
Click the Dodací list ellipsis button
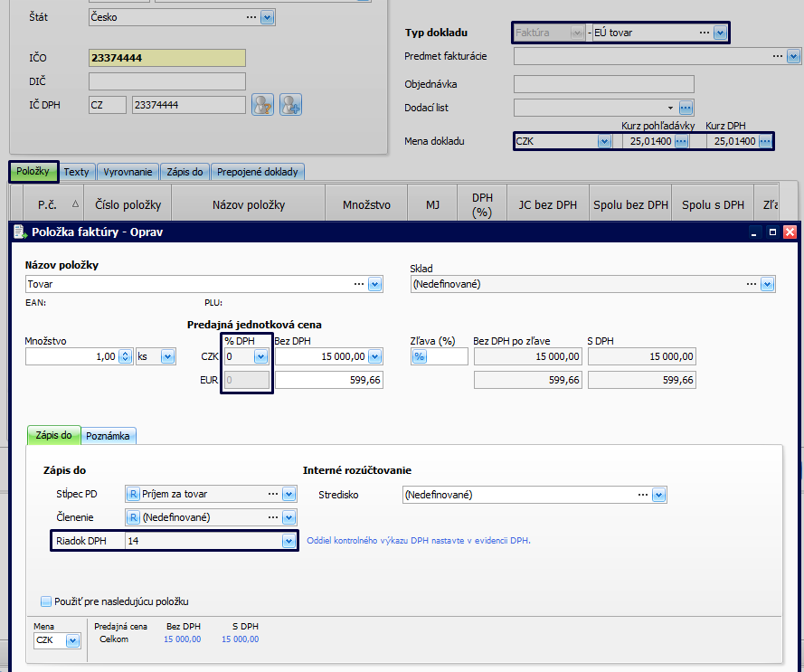point(686,108)
